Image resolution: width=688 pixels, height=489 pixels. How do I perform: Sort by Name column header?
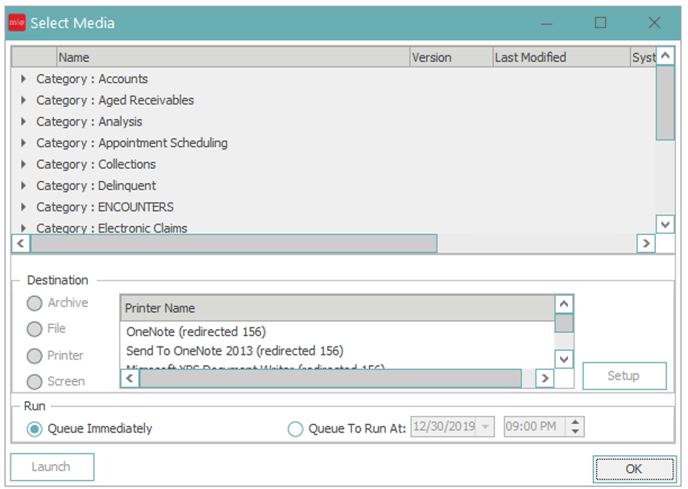(232, 58)
